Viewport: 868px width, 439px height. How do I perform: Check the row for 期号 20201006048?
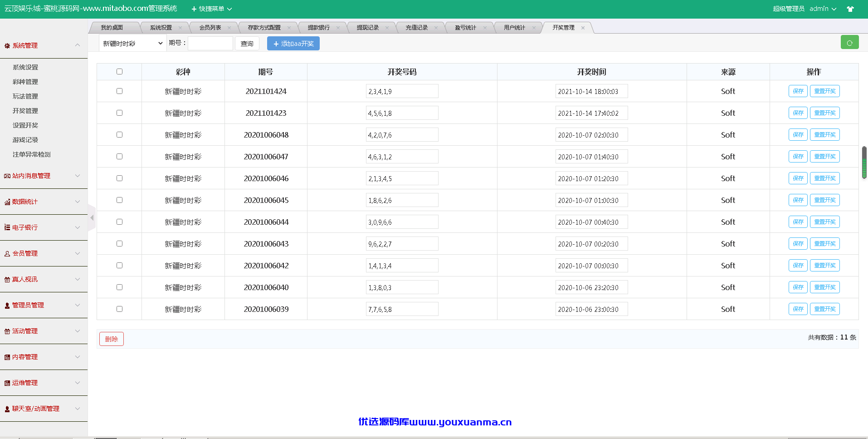click(119, 134)
